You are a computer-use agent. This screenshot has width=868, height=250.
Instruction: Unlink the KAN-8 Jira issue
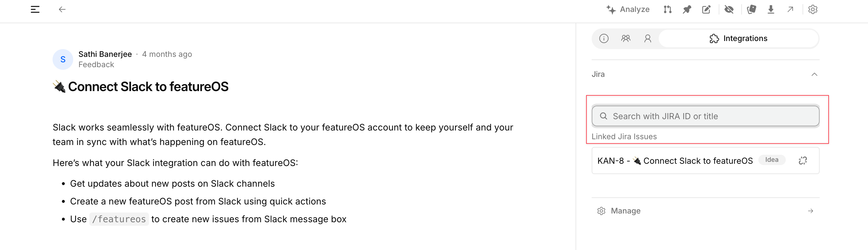tap(803, 161)
